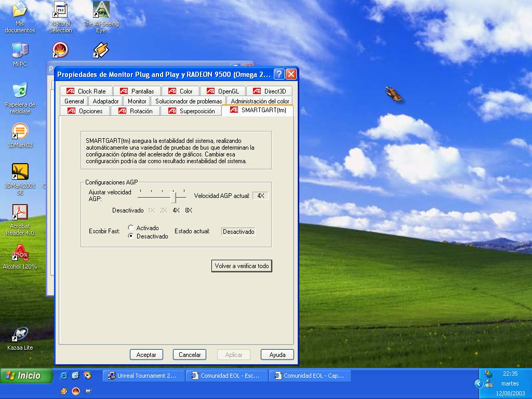Click the AGP speed slider thumb

click(174, 197)
